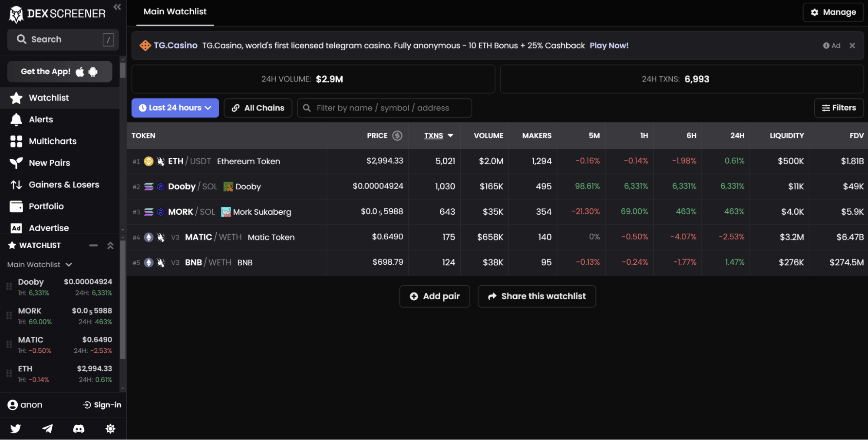Open the Twitter icon link
Screen dimensions: 868x440
point(16,429)
